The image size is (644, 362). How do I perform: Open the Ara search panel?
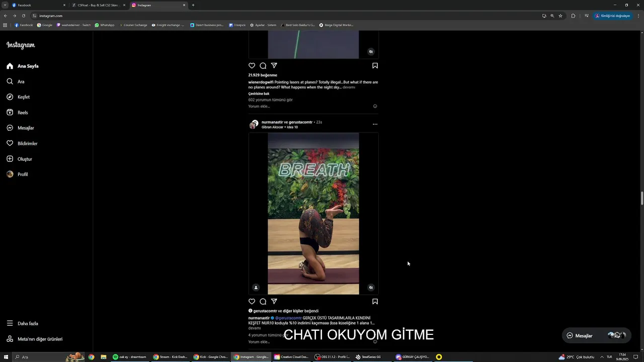coord(16,81)
